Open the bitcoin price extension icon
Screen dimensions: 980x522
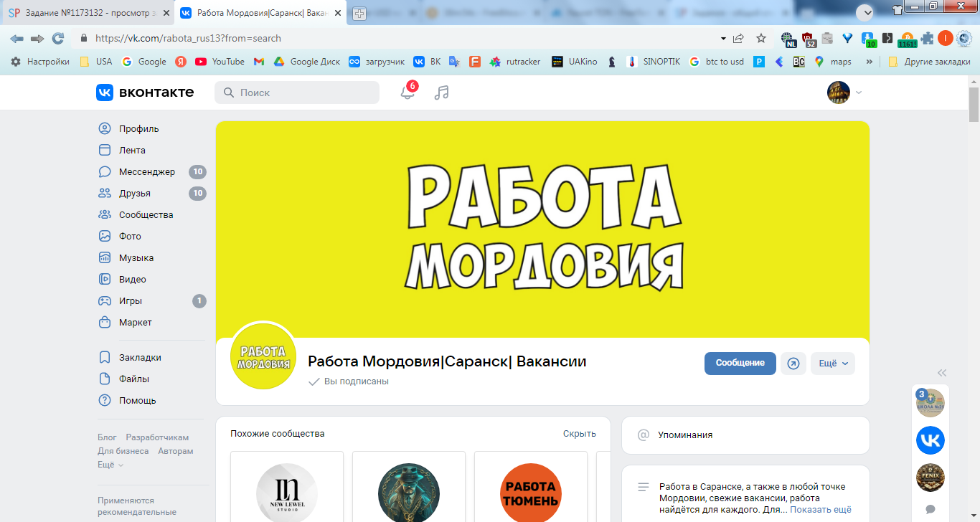(x=907, y=39)
